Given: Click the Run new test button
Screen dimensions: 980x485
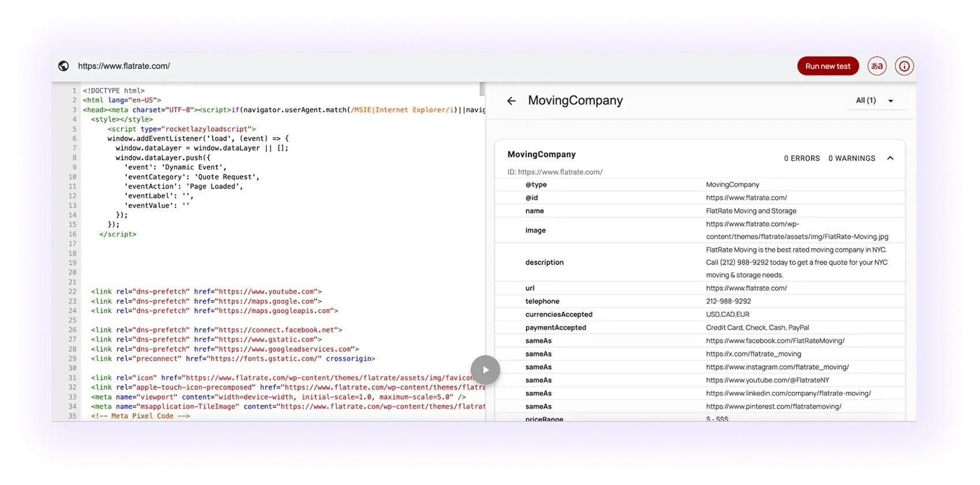Looking at the screenshot, I should (x=828, y=66).
